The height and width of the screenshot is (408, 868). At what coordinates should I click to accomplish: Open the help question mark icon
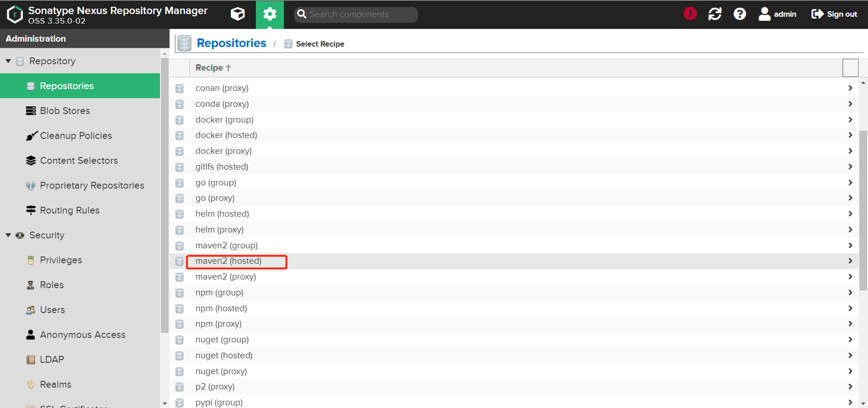coord(740,14)
